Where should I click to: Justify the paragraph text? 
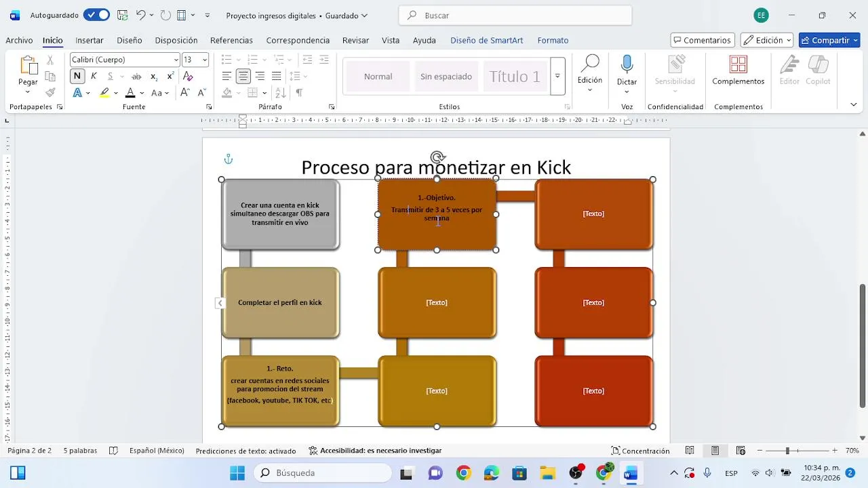point(277,76)
